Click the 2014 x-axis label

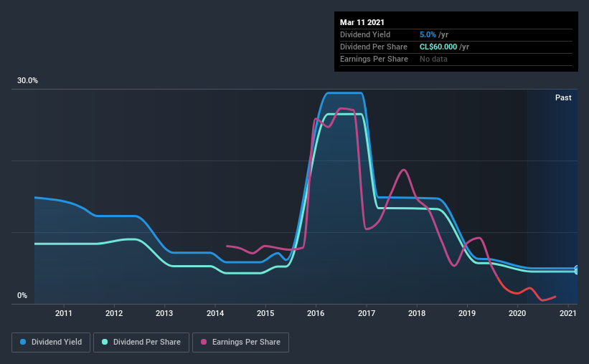point(215,313)
